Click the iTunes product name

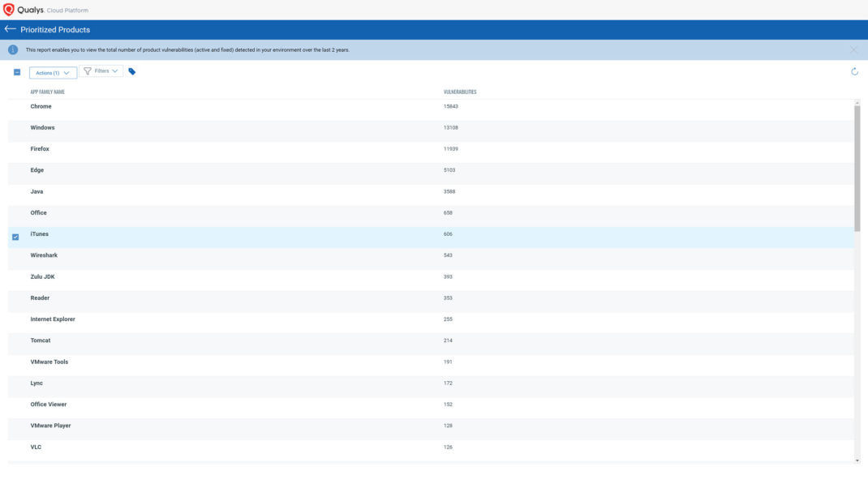pyautogui.click(x=39, y=234)
